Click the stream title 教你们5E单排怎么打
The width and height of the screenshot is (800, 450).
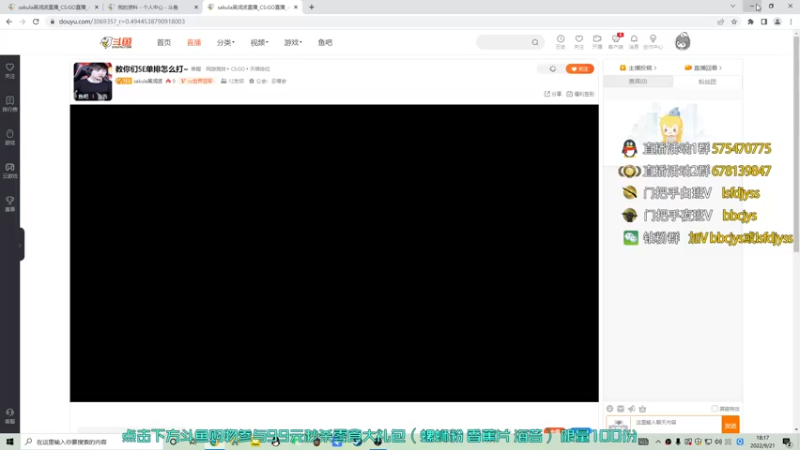coord(152,69)
